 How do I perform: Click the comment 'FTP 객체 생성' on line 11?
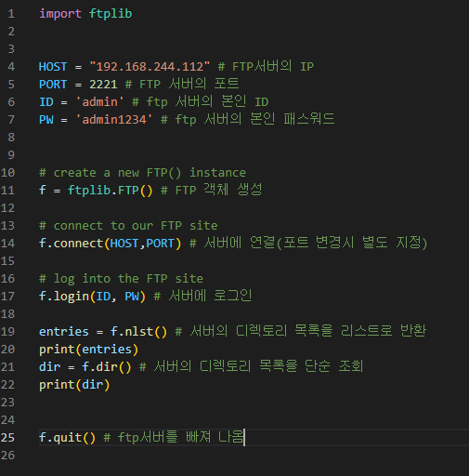click(x=218, y=190)
